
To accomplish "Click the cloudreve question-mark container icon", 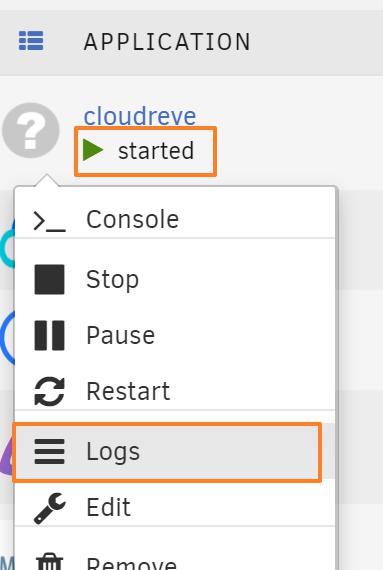I will [31, 130].
